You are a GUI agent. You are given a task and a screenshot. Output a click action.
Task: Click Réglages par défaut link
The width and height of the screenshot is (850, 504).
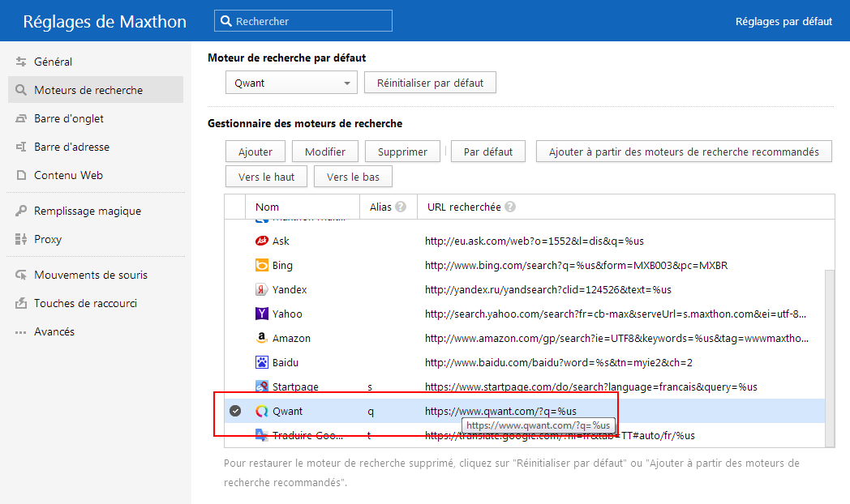tap(783, 21)
